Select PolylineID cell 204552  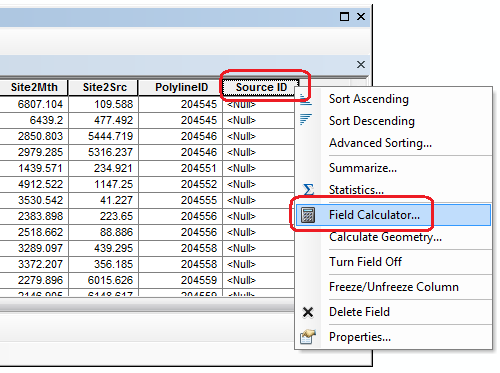[180, 184]
